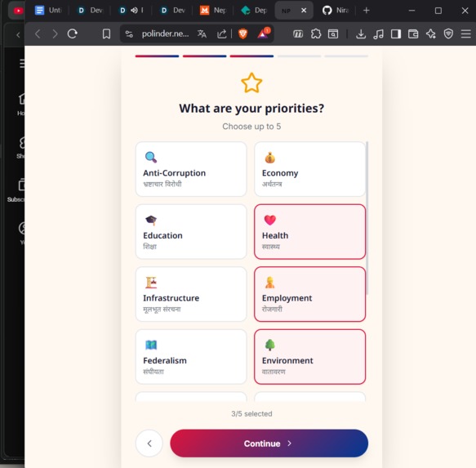Screen dimensions: 476x468
Task: Click the 'What are your priorities?' heading
Action: [251, 109]
